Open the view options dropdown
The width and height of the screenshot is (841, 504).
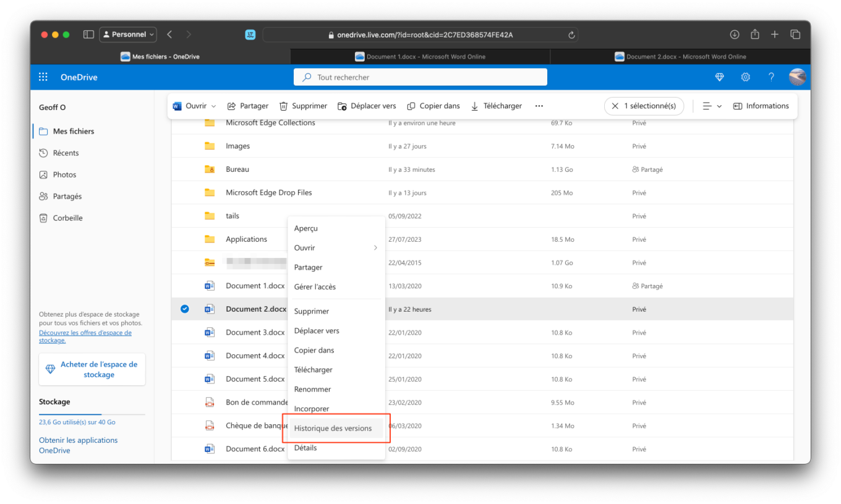pyautogui.click(x=712, y=106)
